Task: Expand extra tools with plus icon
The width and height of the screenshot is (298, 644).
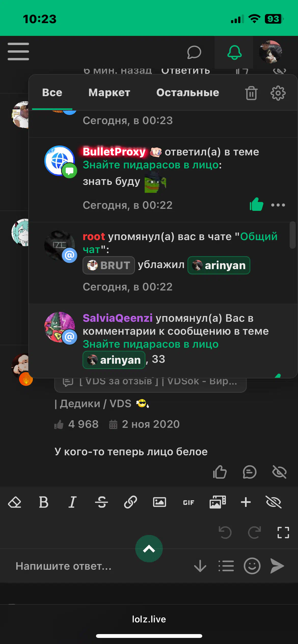Action: pos(246,502)
